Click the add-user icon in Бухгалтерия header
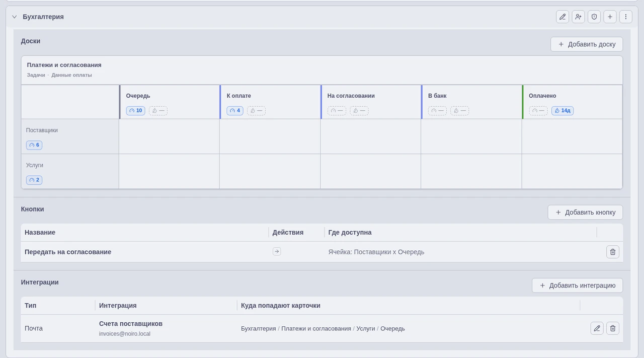644x358 pixels. (x=578, y=17)
